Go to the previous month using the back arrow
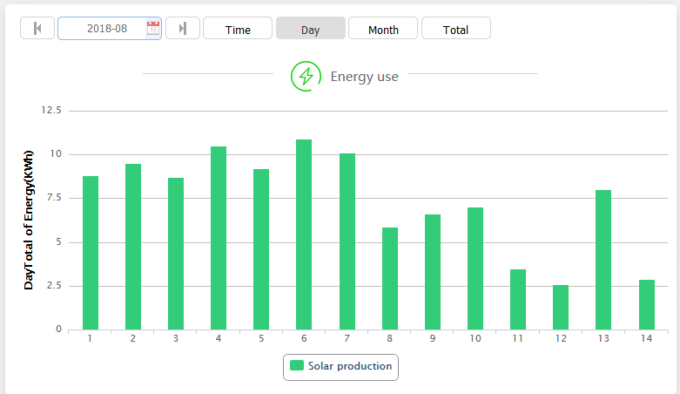Screen dimensions: 680x394 point(37,29)
